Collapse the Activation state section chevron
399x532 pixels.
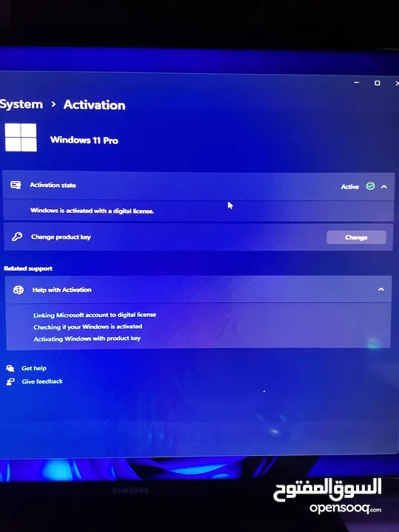coord(383,187)
